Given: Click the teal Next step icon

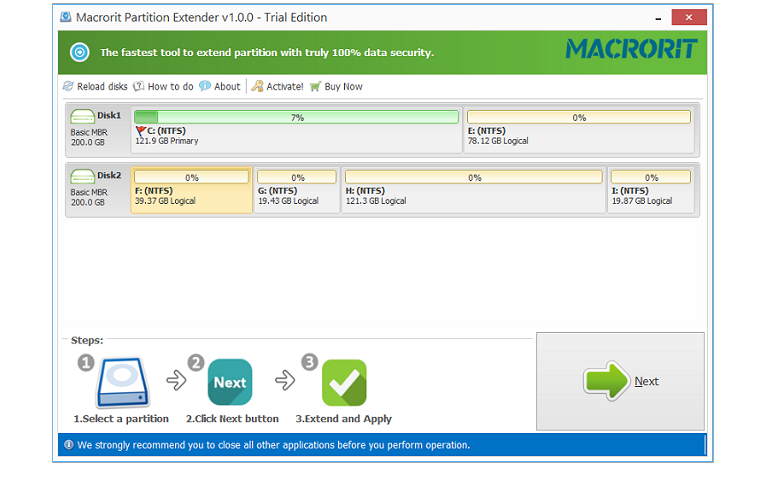Looking at the screenshot, I should point(230,382).
